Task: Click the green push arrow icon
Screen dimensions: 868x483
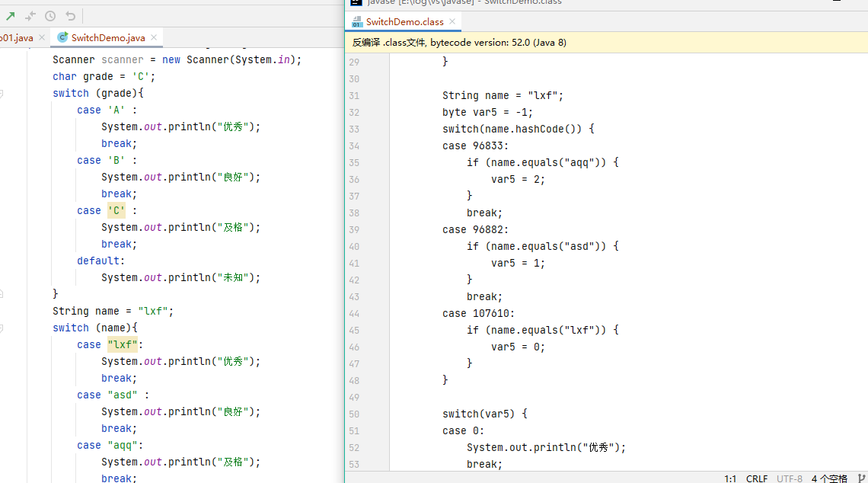Action: point(11,16)
